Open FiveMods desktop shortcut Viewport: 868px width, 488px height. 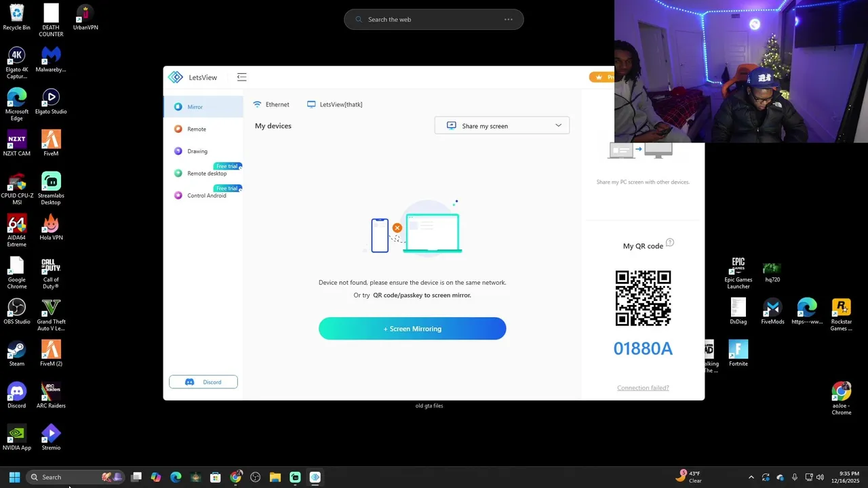coord(772,312)
